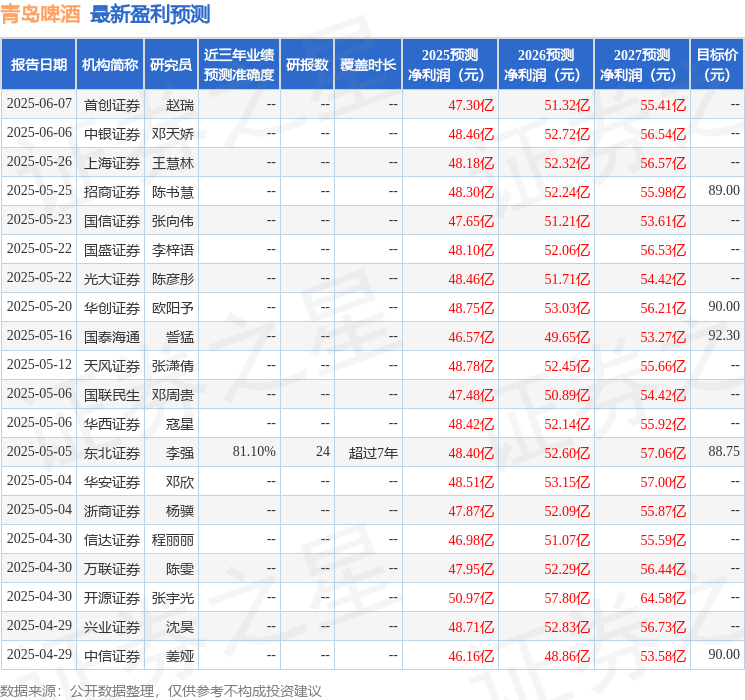Click analyst 沈昊
This screenshot has height=700, width=745.
[x=180, y=626]
